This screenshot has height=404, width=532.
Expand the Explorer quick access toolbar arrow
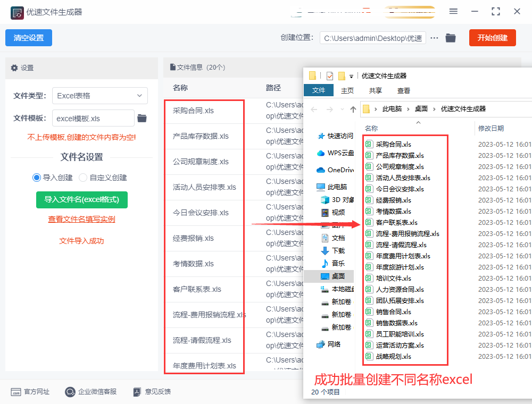[352, 76]
